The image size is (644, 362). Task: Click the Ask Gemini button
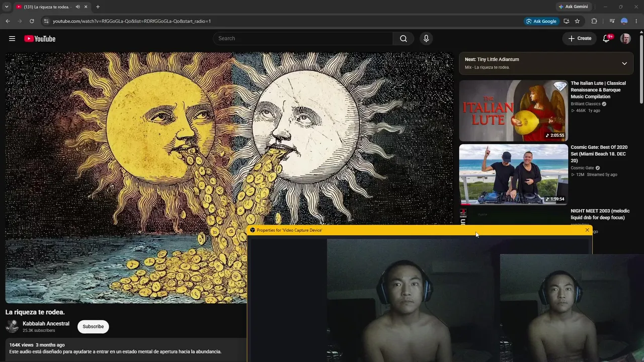tap(573, 7)
